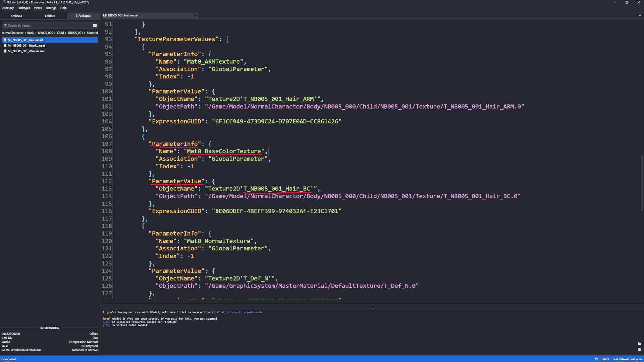Click the vertical scrollbar of the JSON viewer
The width and height of the screenshot is (644, 362).
(642, 183)
